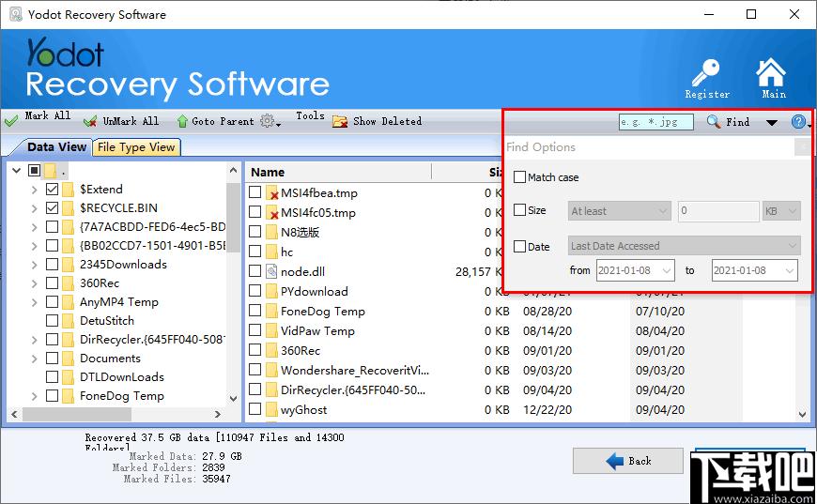Click the 2345Downloads folder icon
Image resolution: width=817 pixels, height=504 pixels.
pyautogui.click(x=68, y=264)
